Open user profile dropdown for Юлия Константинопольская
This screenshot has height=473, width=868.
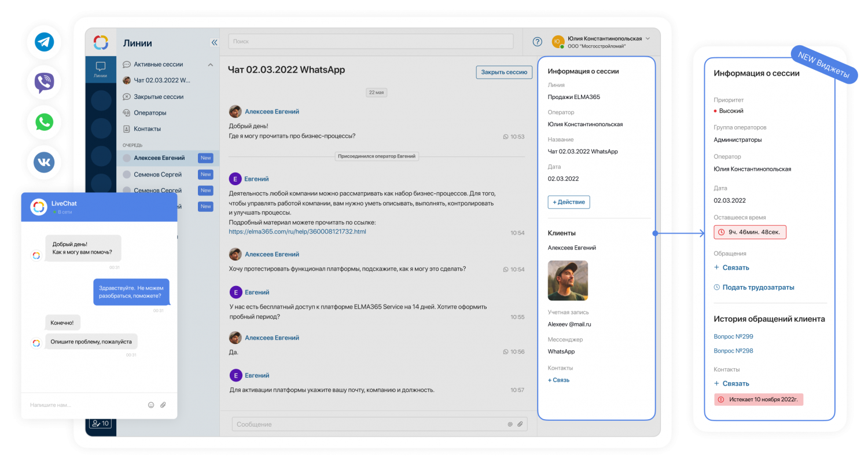pos(648,39)
